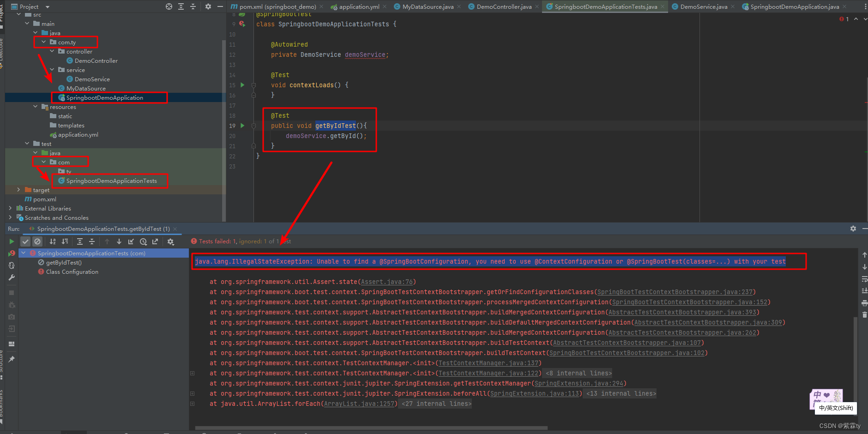The height and width of the screenshot is (434, 868).
Task: Toggle Show Passed tests checkmark
Action: click(25, 241)
